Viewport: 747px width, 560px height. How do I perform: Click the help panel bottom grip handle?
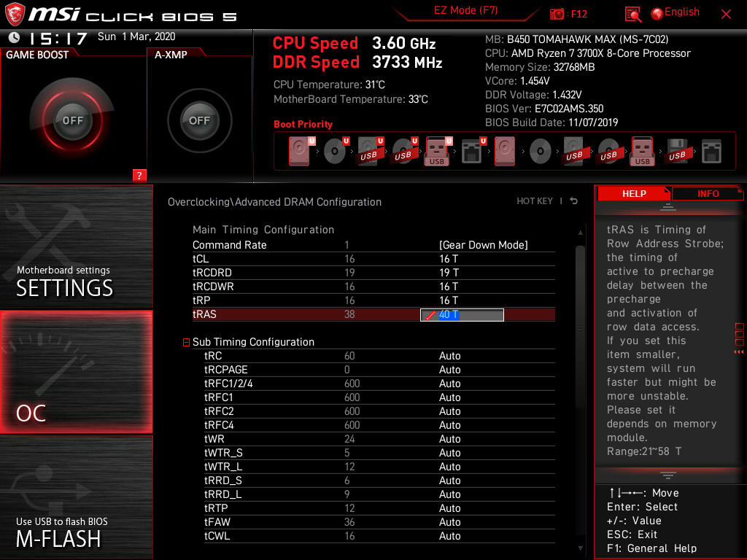point(667,475)
